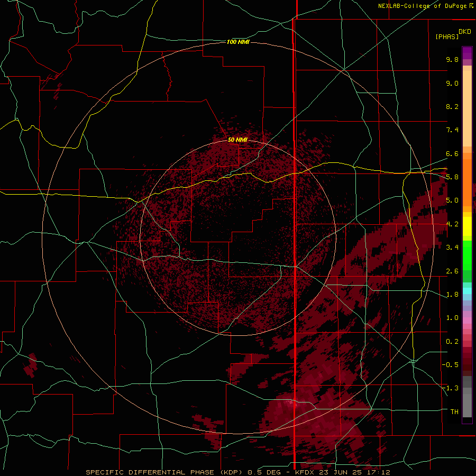Click the 9.8 value on the color scale
This screenshot has width=476, height=476.
coord(452,59)
